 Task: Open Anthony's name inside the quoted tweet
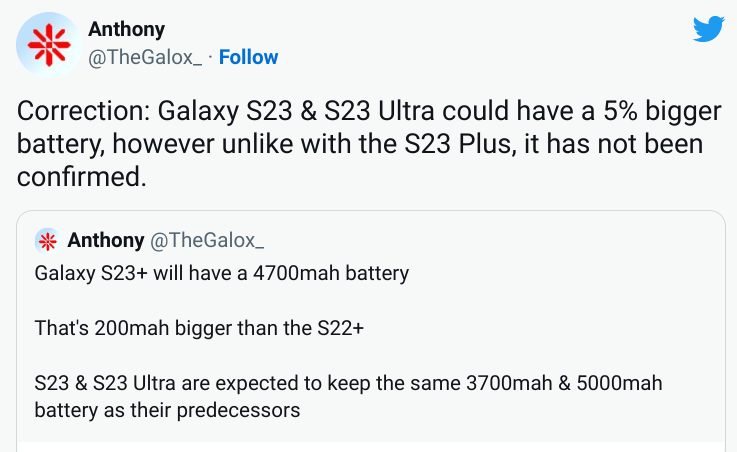click(106, 241)
